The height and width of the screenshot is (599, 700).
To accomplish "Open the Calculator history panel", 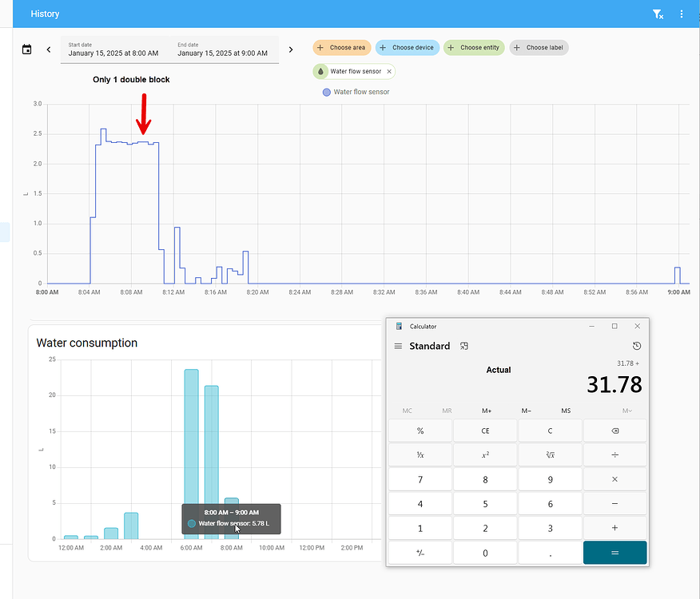I will coord(636,345).
